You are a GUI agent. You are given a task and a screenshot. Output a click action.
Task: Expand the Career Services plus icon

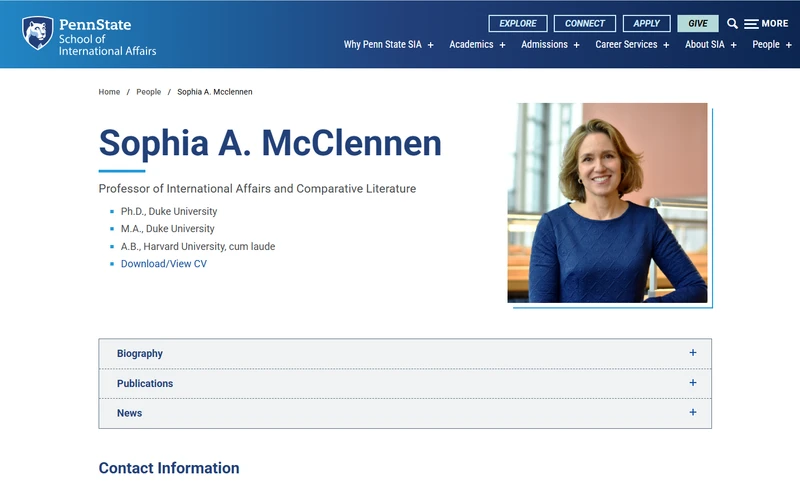666,45
